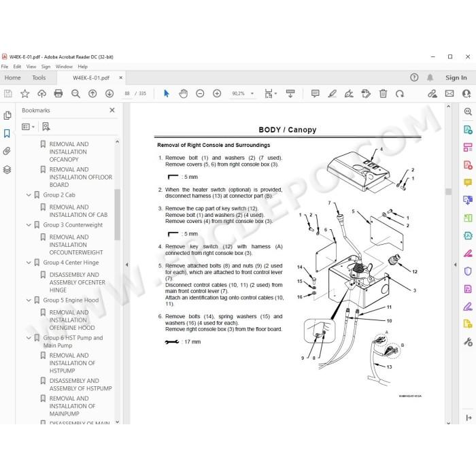Screen dimensions: 476x476
Task: Click the Print file icon
Action: [x=58, y=94]
